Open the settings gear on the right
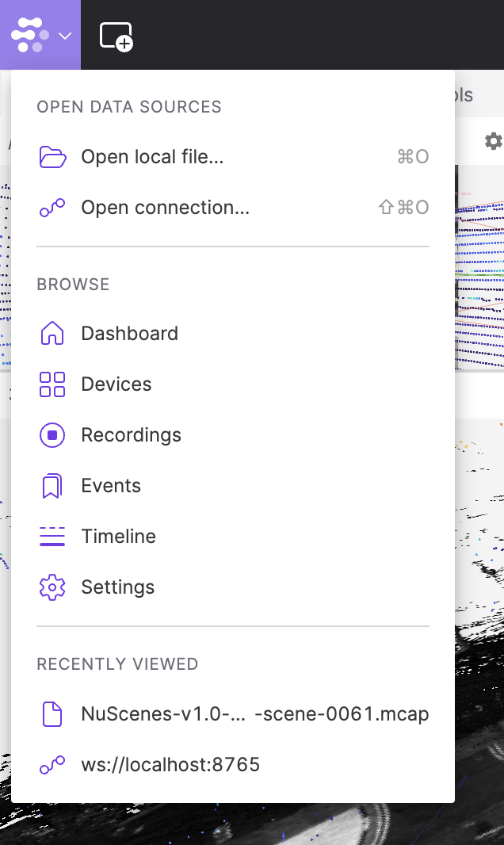Viewport: 504px width, 845px height. pyautogui.click(x=493, y=140)
